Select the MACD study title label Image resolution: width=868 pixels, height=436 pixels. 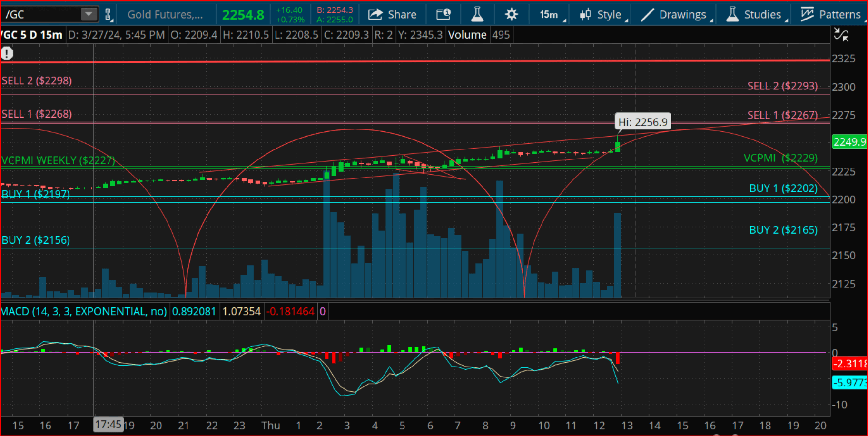click(x=84, y=311)
